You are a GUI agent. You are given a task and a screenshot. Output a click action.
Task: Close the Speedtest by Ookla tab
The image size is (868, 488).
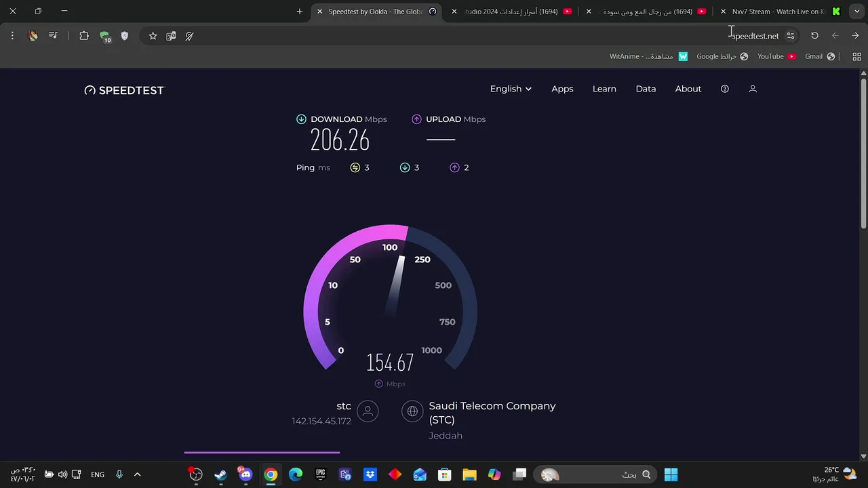(319, 12)
